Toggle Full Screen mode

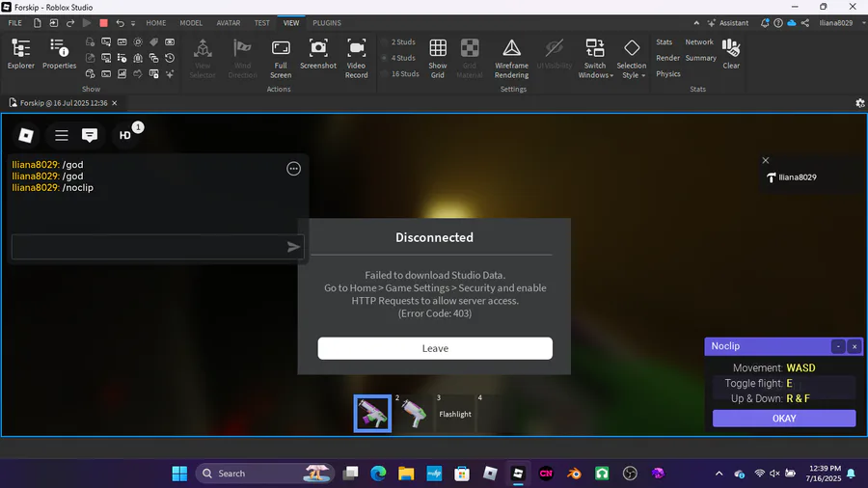click(281, 59)
